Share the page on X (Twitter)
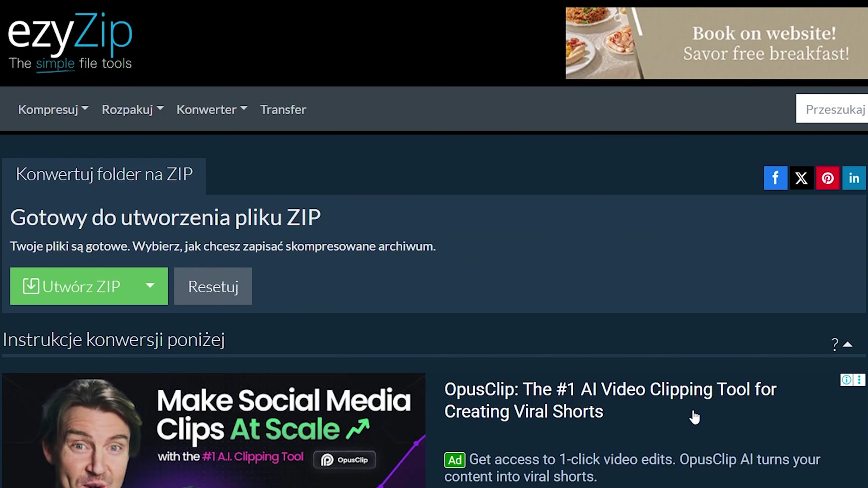The height and width of the screenshot is (488, 868). click(x=801, y=178)
